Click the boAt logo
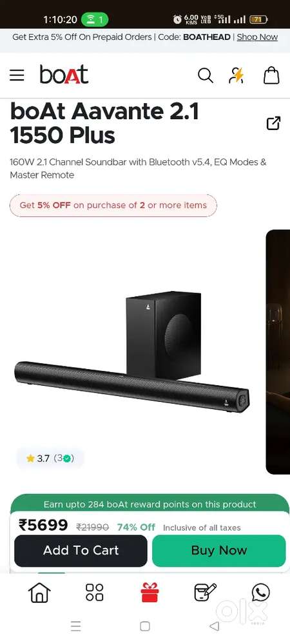 (64, 74)
